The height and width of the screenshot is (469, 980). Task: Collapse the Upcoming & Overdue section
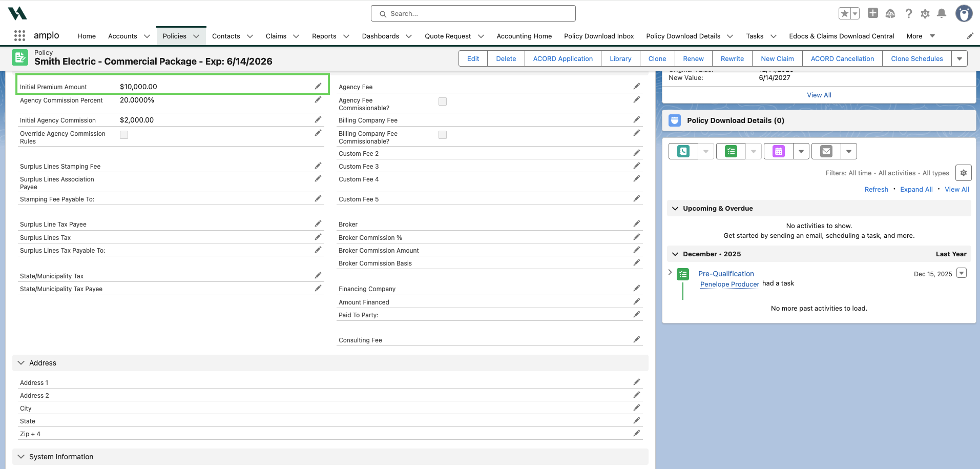point(675,209)
